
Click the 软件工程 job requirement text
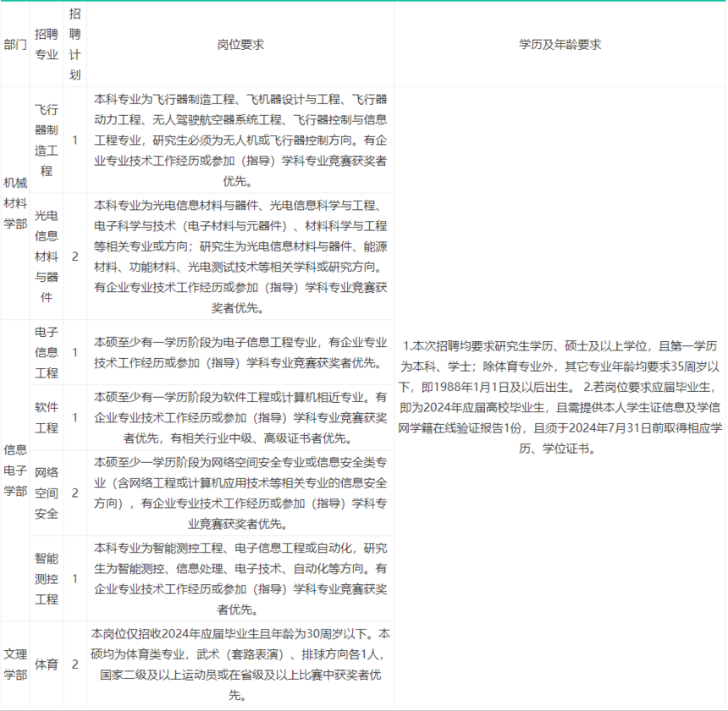[x=240, y=417]
